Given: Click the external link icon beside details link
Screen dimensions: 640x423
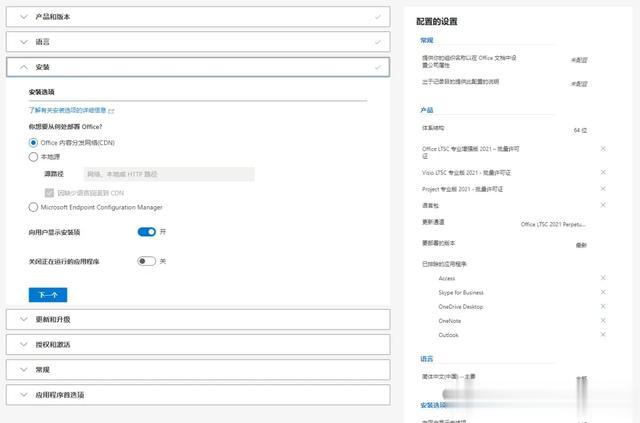Looking at the screenshot, I should pyautogui.click(x=111, y=111).
